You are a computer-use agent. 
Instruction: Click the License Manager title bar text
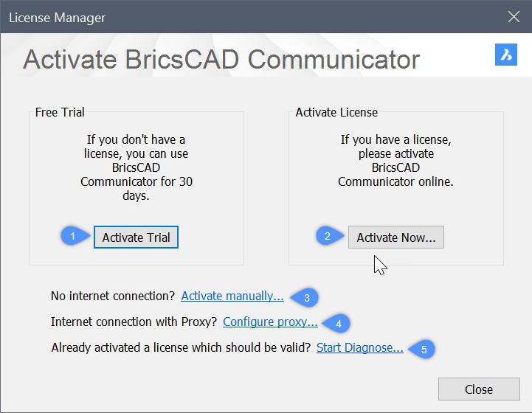click(x=57, y=16)
